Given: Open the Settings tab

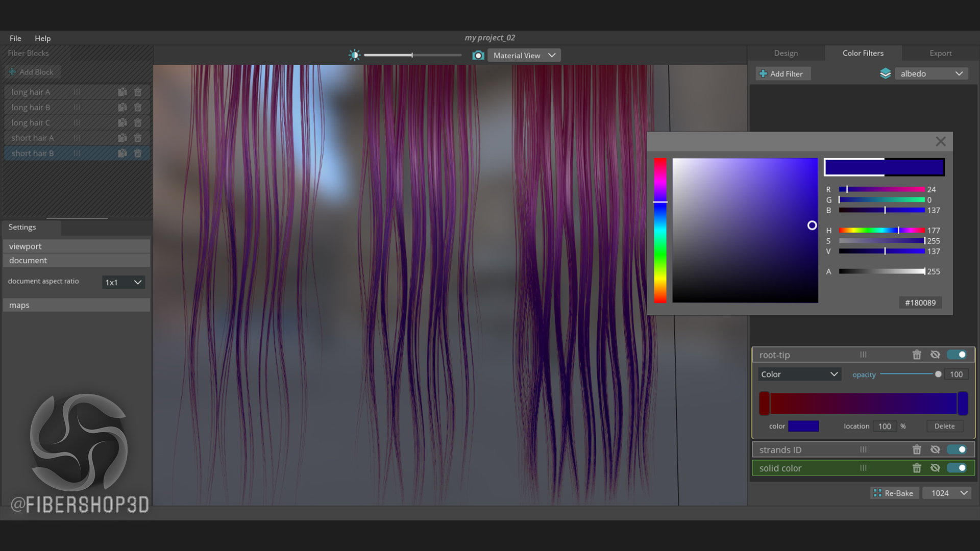Looking at the screenshot, I should (22, 227).
